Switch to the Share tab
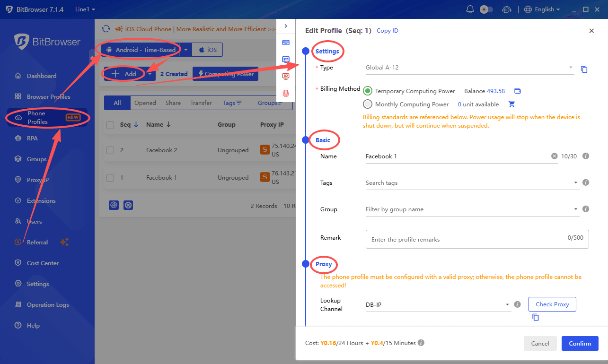608x364 pixels. [173, 103]
